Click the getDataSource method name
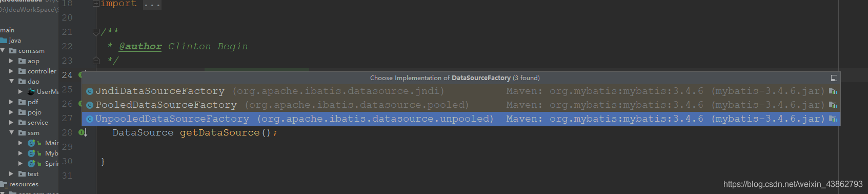 click(219, 132)
